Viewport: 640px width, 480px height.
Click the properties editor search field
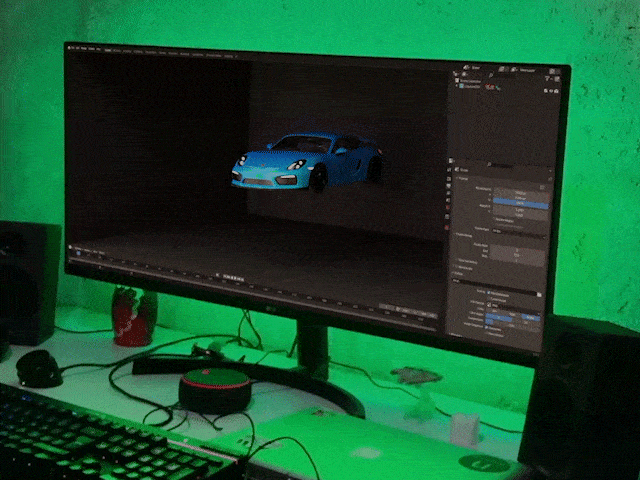pos(502,165)
